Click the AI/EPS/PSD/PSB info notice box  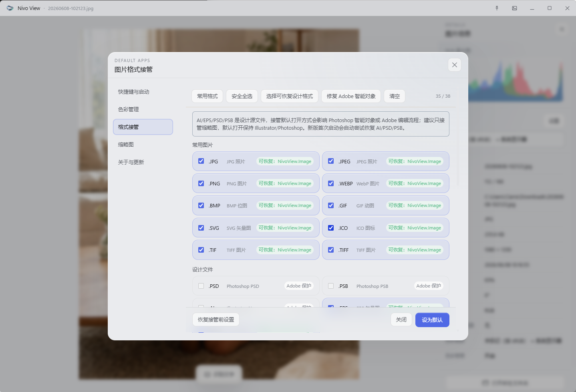coord(320,124)
